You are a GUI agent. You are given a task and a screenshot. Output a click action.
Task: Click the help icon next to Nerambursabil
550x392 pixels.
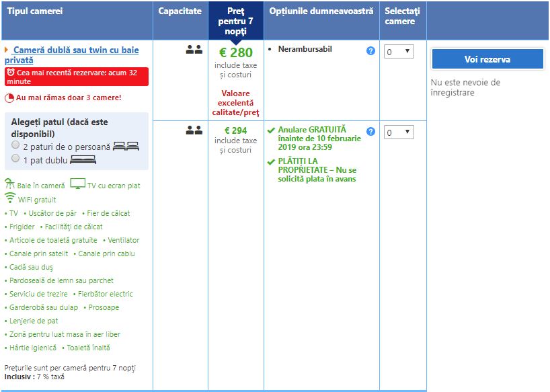(x=370, y=51)
